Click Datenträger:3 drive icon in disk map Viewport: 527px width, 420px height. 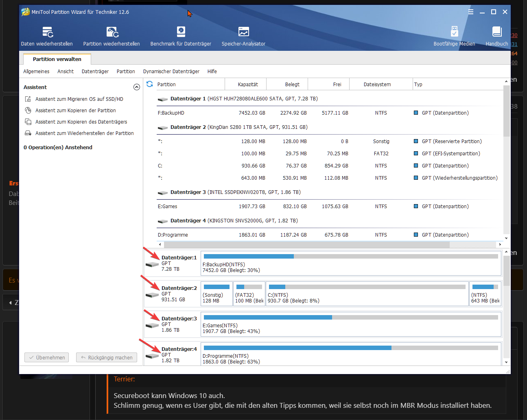152,325
